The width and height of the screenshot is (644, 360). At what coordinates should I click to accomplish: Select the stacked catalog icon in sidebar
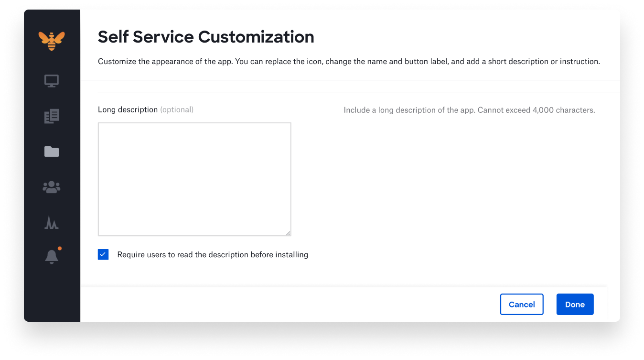[x=52, y=116]
